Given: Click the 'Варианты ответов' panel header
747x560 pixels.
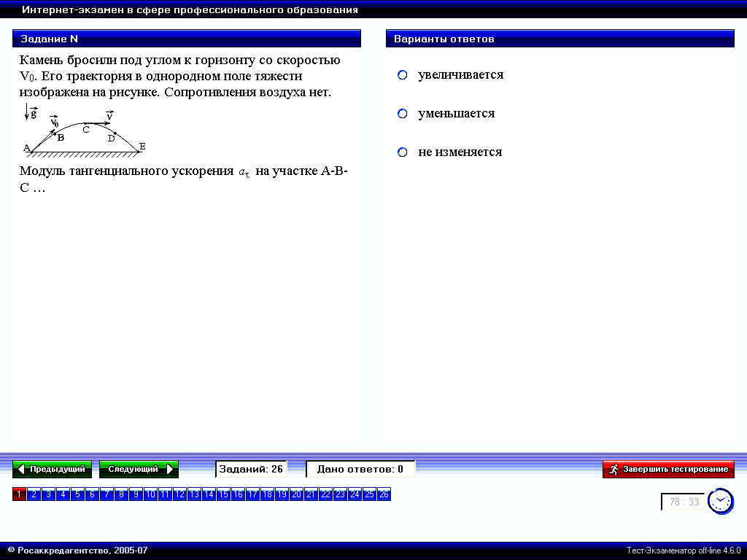Looking at the screenshot, I should click(x=560, y=39).
